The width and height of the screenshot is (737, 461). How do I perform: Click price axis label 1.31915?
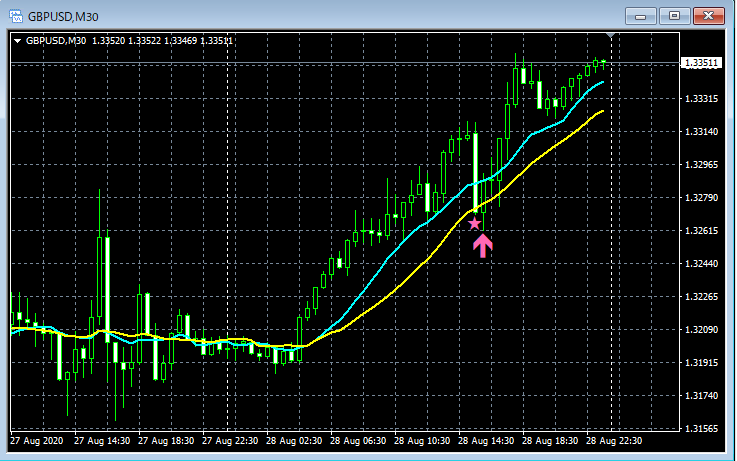701,362
